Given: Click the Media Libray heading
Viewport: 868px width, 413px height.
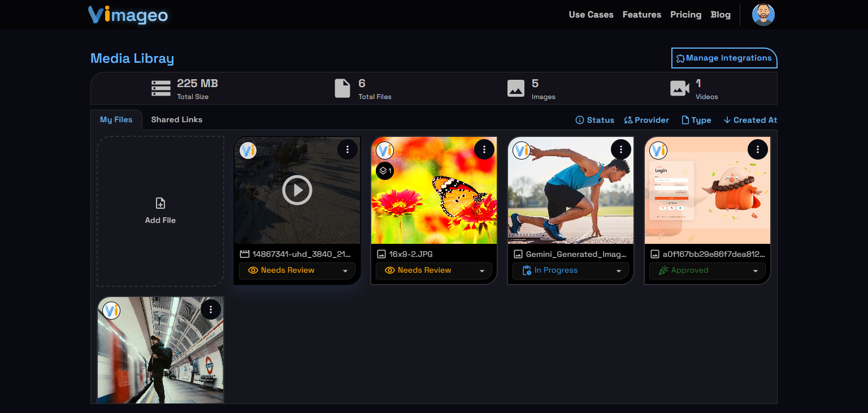Looking at the screenshot, I should (x=132, y=58).
